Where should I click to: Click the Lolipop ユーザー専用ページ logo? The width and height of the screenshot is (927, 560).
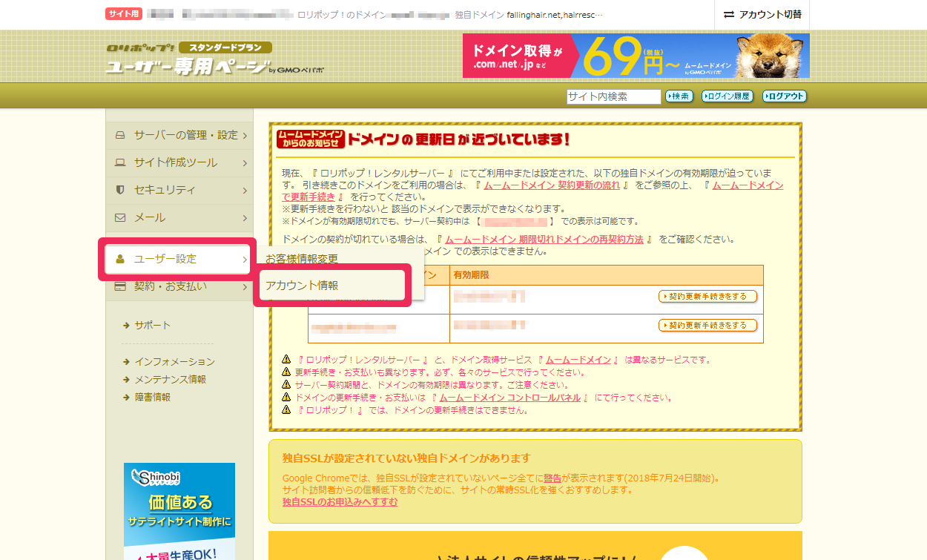tap(188, 61)
